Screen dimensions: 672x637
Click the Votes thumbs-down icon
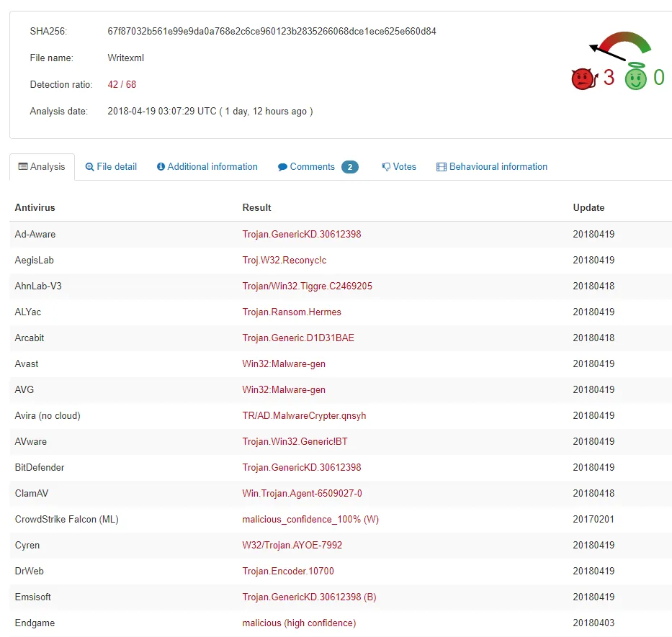tap(386, 167)
